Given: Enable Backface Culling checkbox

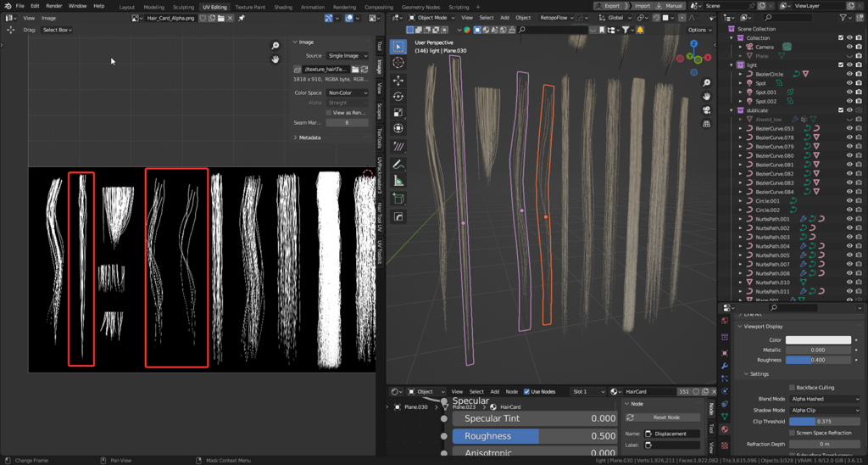Looking at the screenshot, I should [793, 387].
